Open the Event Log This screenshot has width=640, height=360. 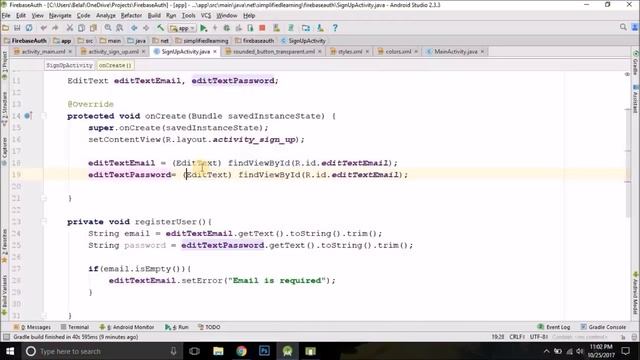554,327
